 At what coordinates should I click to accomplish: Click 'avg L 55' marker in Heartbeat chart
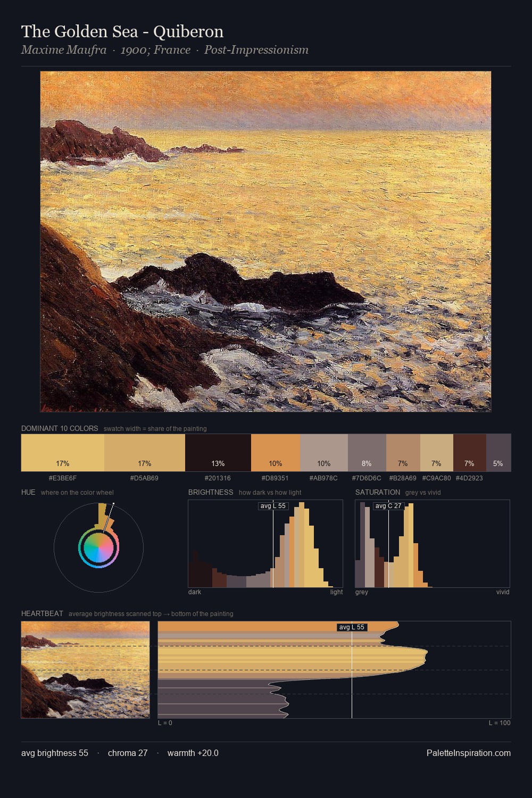(x=352, y=627)
